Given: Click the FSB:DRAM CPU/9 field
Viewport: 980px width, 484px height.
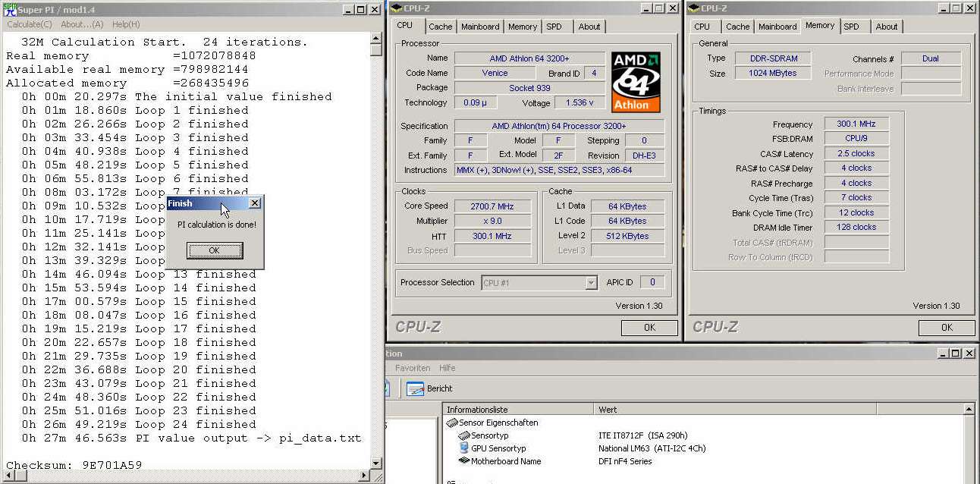Looking at the screenshot, I should [856, 138].
